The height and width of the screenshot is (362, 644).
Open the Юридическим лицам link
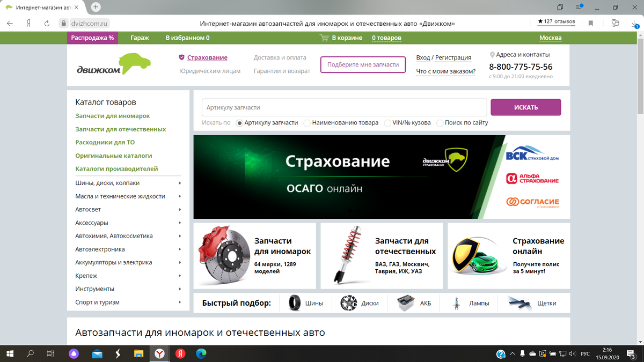(x=210, y=71)
